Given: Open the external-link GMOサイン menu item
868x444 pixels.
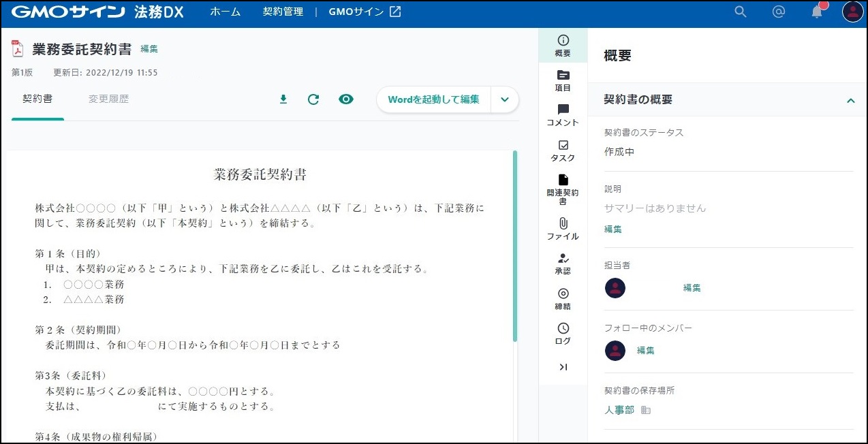Looking at the screenshot, I should coord(365,12).
